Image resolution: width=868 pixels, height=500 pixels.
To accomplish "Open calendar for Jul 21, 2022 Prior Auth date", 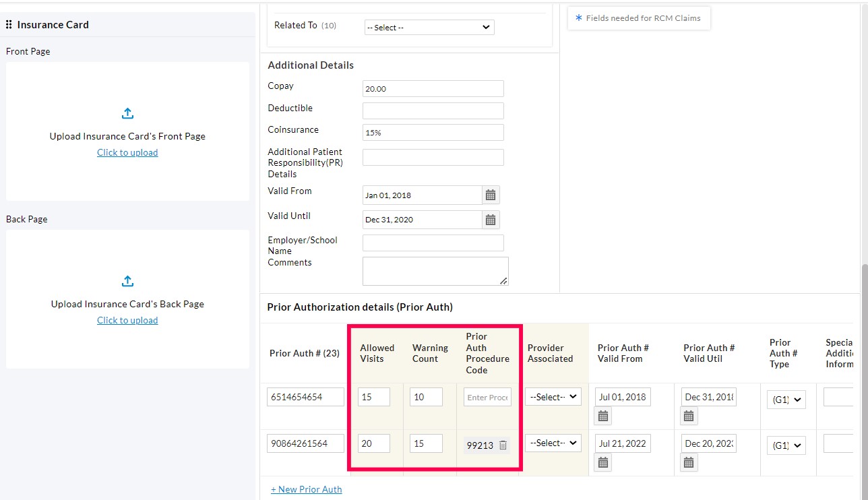I will [x=602, y=462].
